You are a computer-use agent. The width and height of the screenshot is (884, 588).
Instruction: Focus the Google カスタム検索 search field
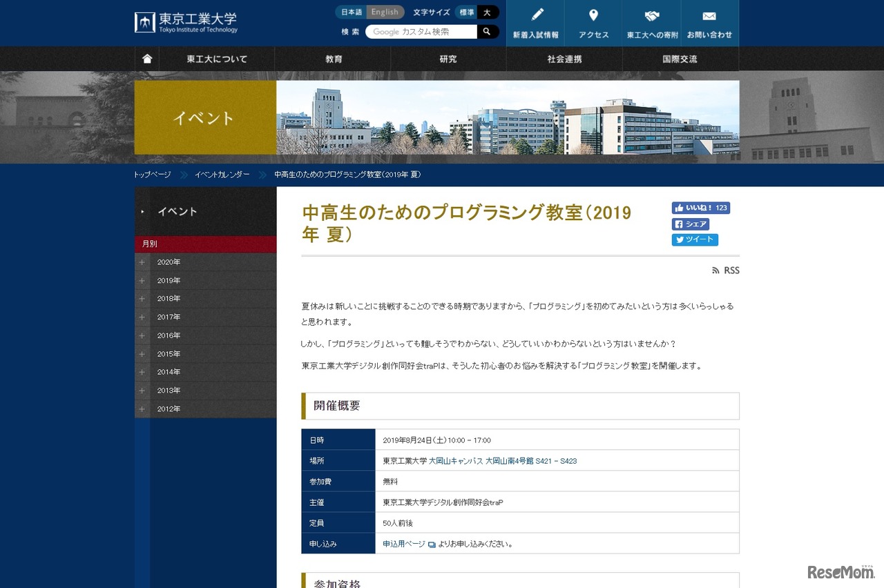[x=421, y=32]
